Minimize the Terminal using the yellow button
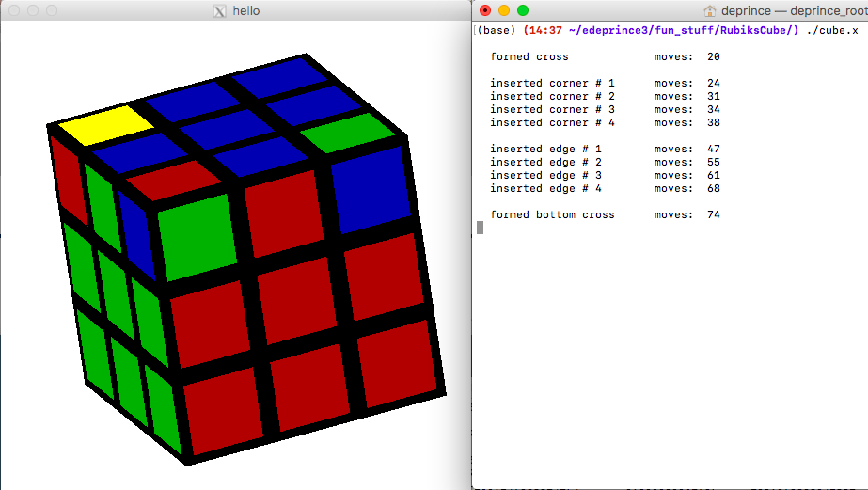This screenshot has width=868, height=490. point(504,10)
